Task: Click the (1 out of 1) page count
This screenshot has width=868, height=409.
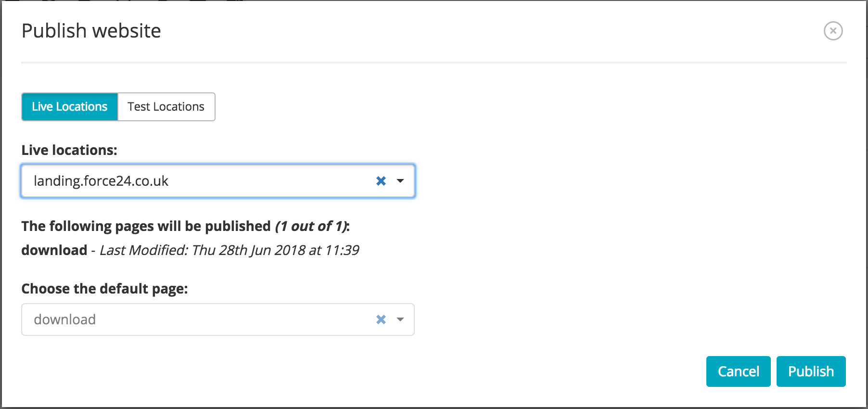Action: pyautogui.click(x=311, y=226)
